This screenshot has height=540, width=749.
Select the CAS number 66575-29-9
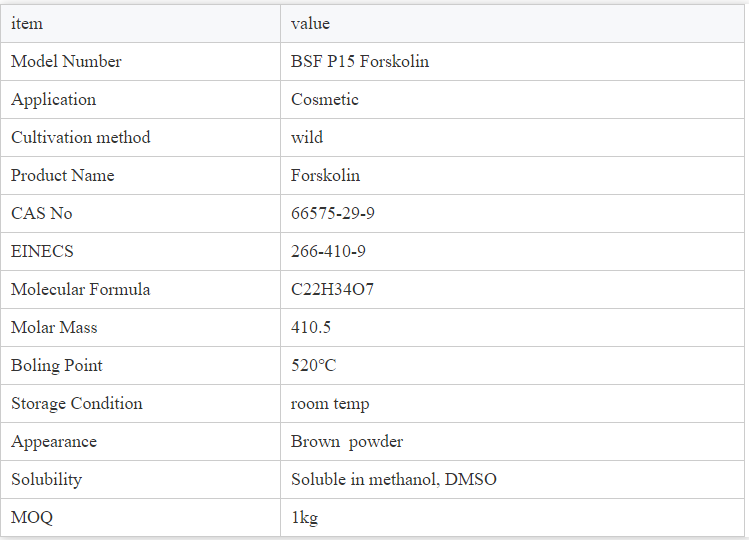pyautogui.click(x=332, y=214)
